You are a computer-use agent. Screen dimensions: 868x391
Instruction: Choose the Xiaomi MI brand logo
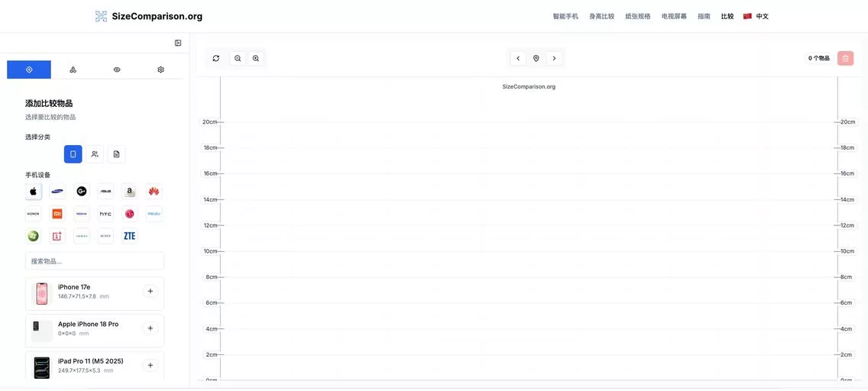57,214
